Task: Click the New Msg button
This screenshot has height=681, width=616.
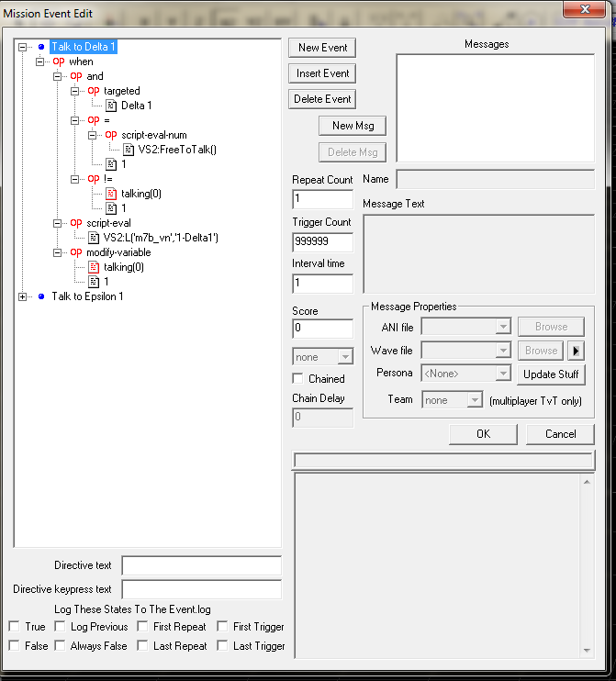Action: click(x=353, y=126)
